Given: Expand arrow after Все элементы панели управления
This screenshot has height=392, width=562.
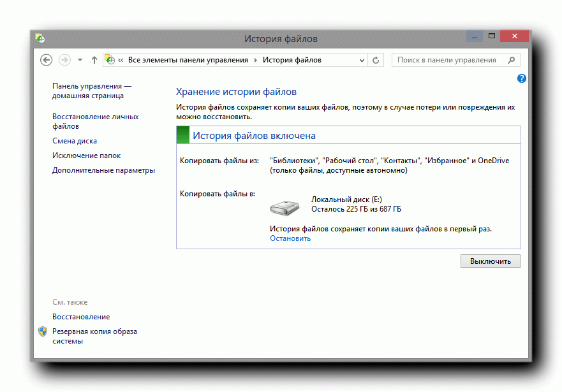Looking at the screenshot, I should tap(255, 60).
